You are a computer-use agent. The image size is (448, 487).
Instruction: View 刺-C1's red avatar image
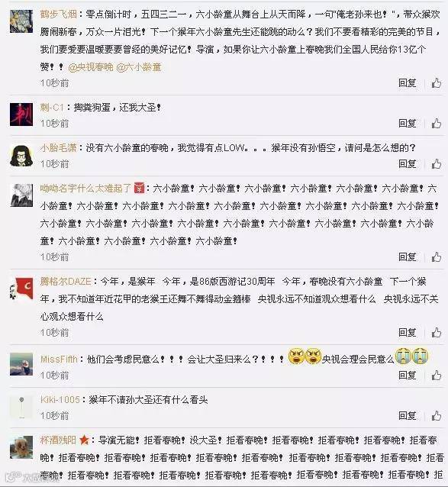click(x=21, y=114)
